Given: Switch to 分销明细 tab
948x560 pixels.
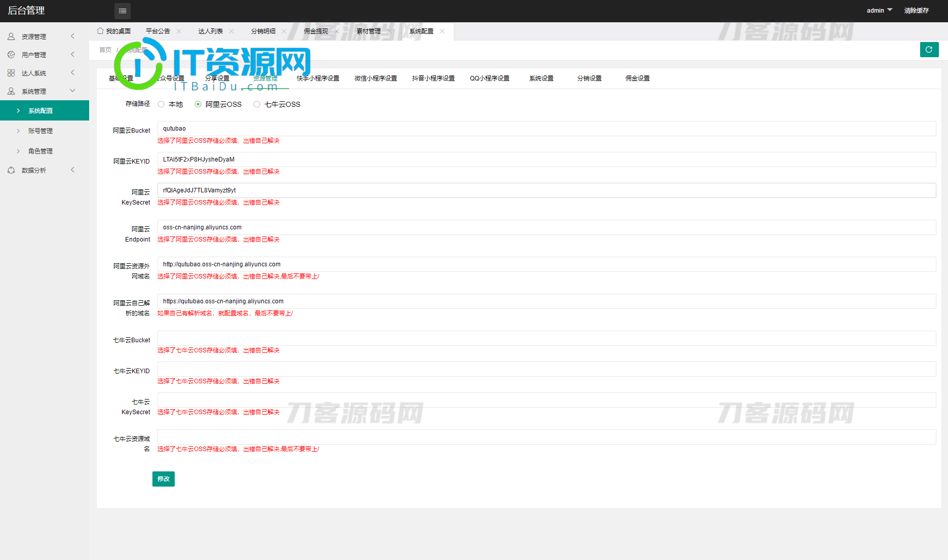Looking at the screenshot, I should tap(263, 31).
